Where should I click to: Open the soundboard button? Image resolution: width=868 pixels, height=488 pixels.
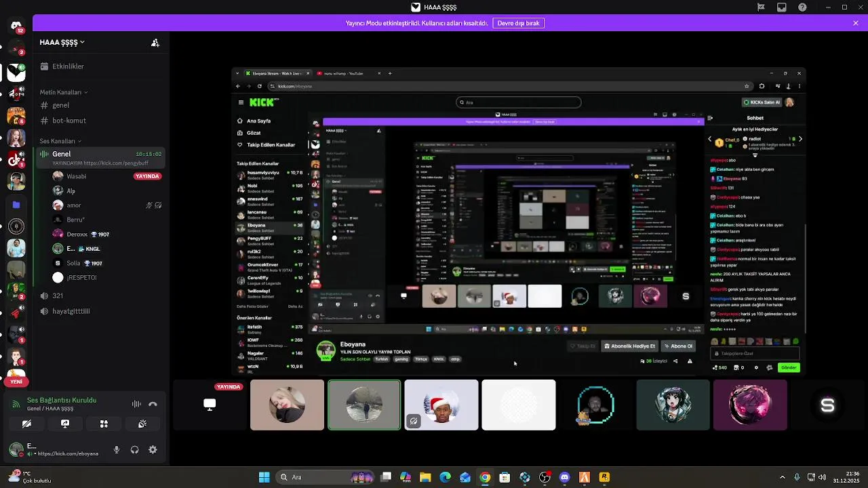tap(142, 424)
